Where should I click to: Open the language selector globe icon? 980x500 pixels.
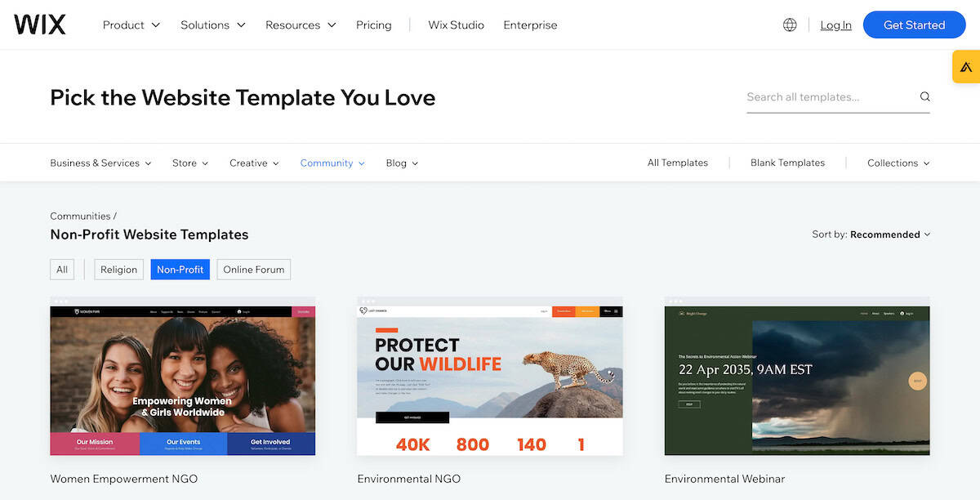(789, 24)
